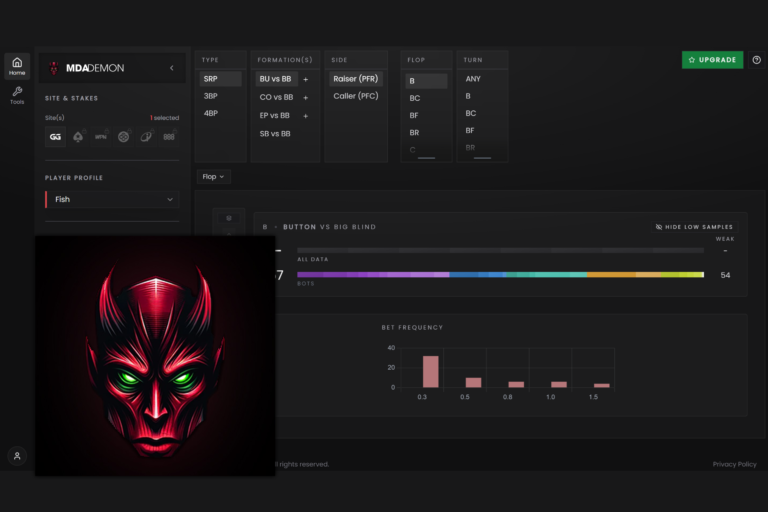Viewport: 768px width, 512px height.
Task: Click the purple segment of the bots bar
Action: [x=373, y=275]
